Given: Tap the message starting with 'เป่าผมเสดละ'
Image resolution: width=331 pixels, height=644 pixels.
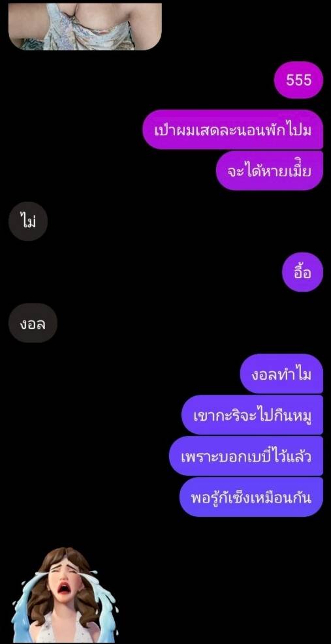Looking at the screenshot, I should [x=232, y=130].
